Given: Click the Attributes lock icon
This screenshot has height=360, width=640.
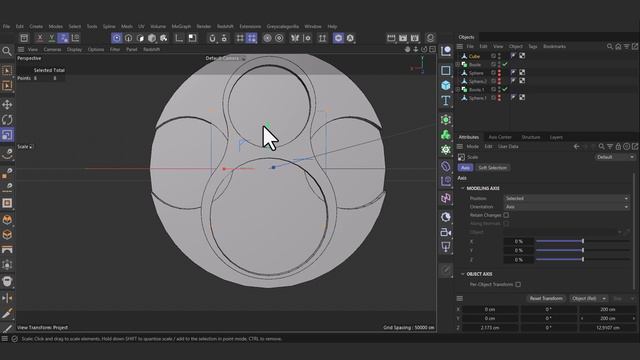Looking at the screenshot, I should 618,147.
